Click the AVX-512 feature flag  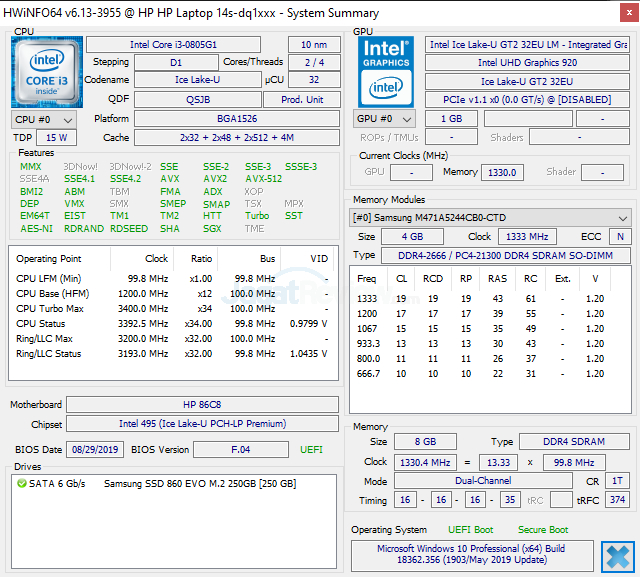(x=262, y=179)
